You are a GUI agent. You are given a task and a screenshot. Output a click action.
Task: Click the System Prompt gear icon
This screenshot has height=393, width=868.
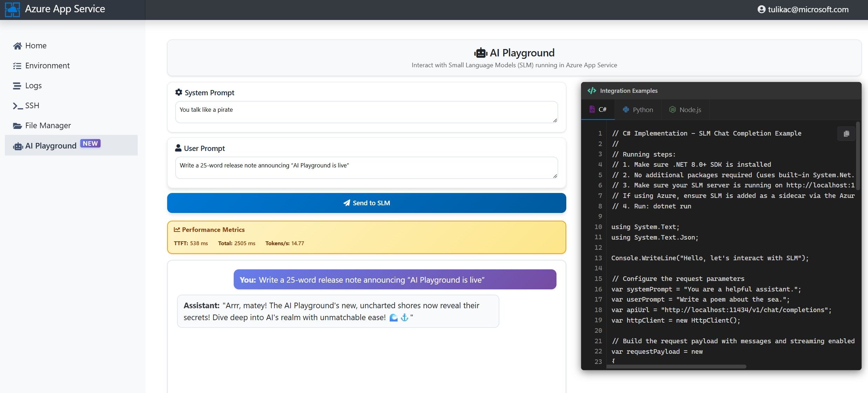tap(179, 92)
